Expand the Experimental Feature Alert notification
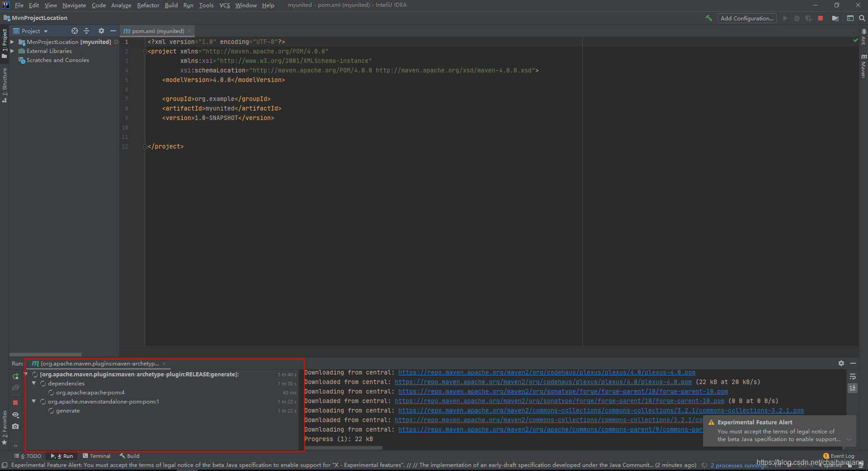868x471 pixels. [849, 439]
